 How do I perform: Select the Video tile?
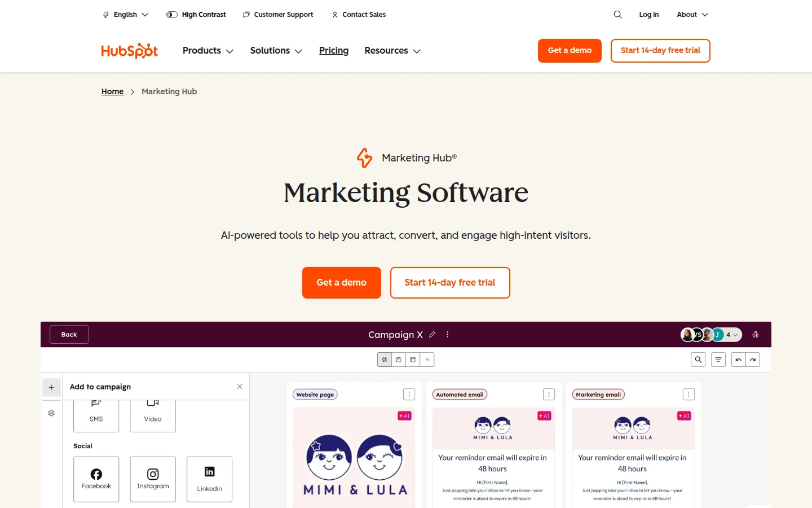[x=153, y=416]
